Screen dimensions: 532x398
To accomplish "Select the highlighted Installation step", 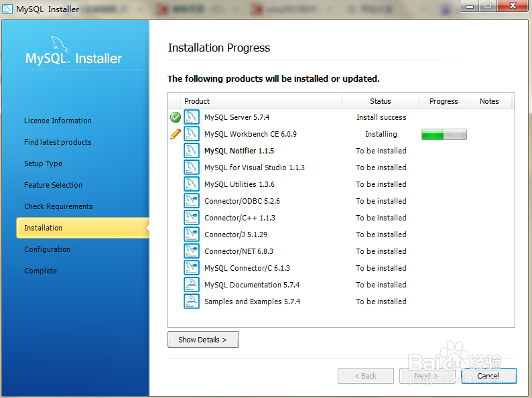I will [83, 228].
